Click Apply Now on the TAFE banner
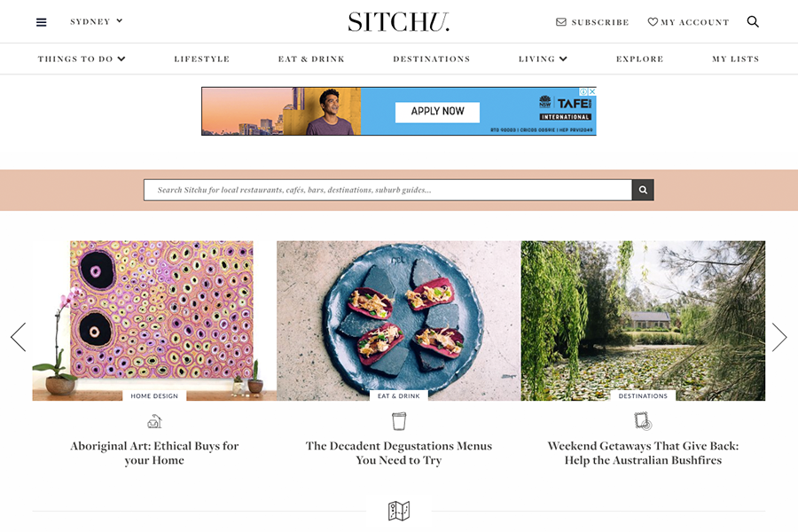 pos(437,112)
